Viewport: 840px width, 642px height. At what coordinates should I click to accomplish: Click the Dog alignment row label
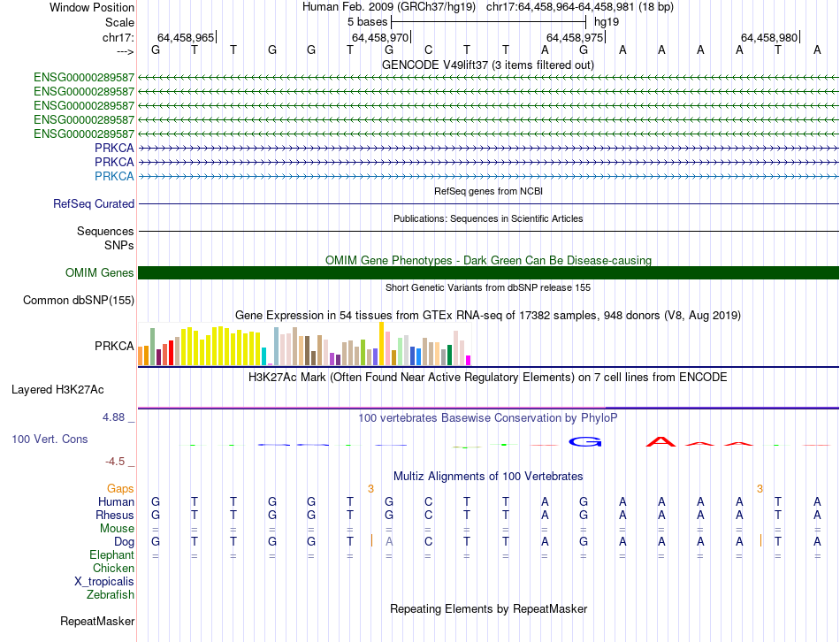click(124, 542)
